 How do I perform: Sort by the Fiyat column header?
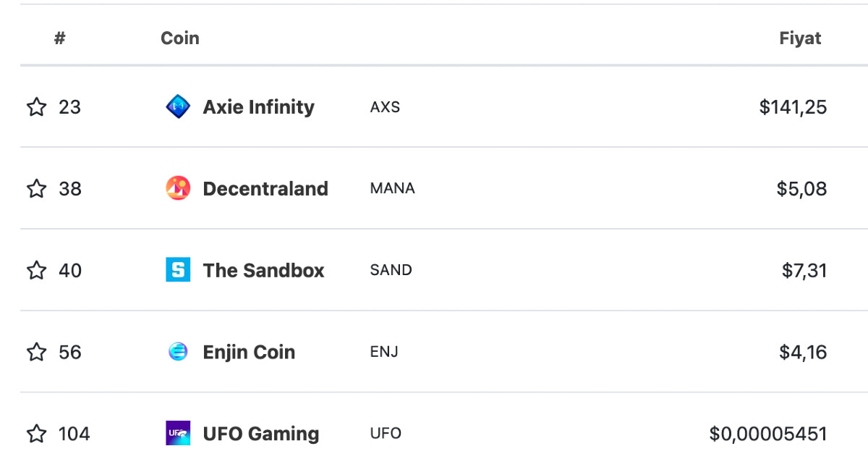click(800, 38)
